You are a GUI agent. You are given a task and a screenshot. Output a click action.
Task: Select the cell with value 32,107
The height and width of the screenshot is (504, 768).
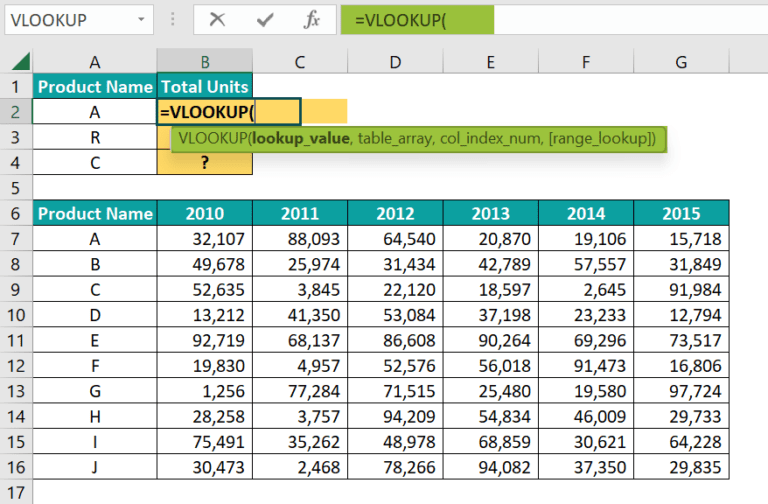205,239
